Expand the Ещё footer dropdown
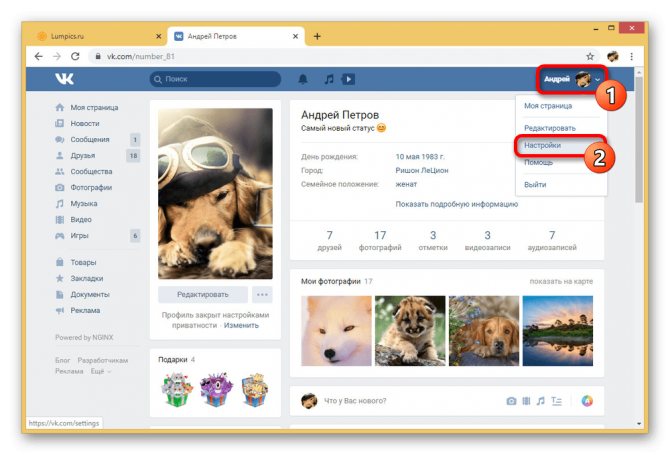This screenshot has height=455, width=670. coord(101,371)
